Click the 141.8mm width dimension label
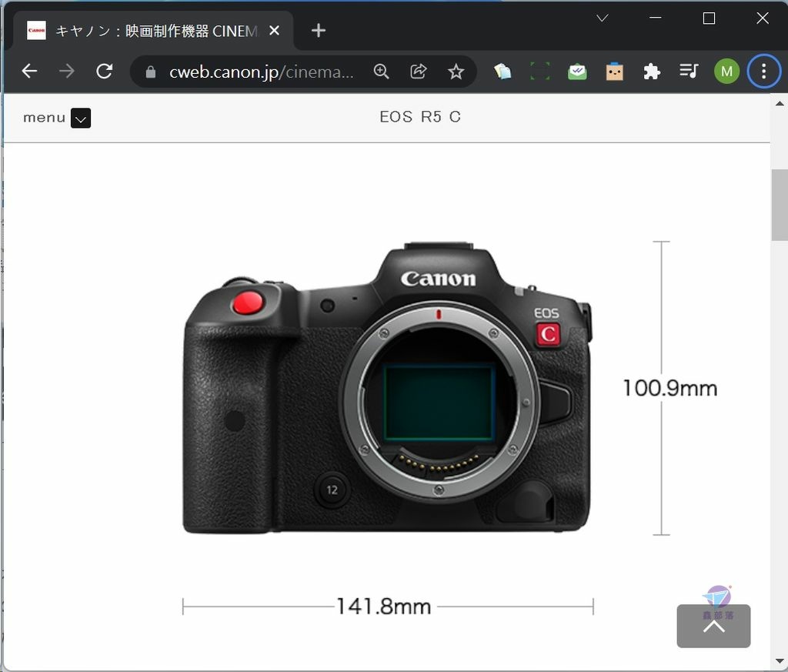 coord(383,607)
